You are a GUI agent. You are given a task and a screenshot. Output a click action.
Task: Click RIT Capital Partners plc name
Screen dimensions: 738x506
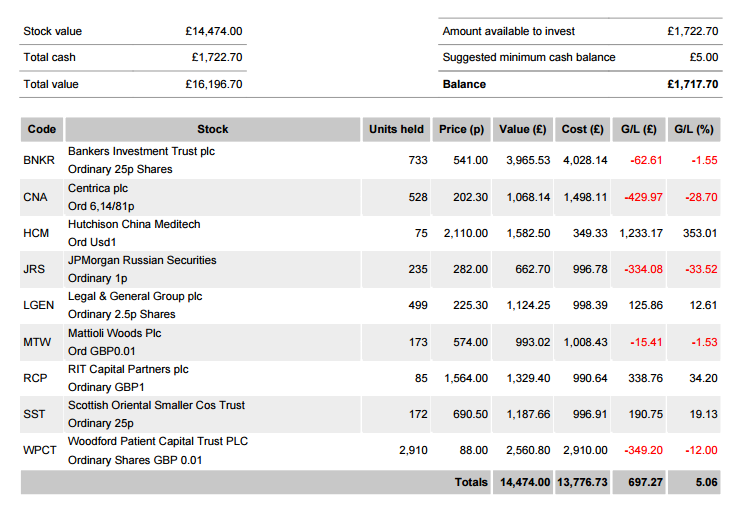click(x=128, y=369)
